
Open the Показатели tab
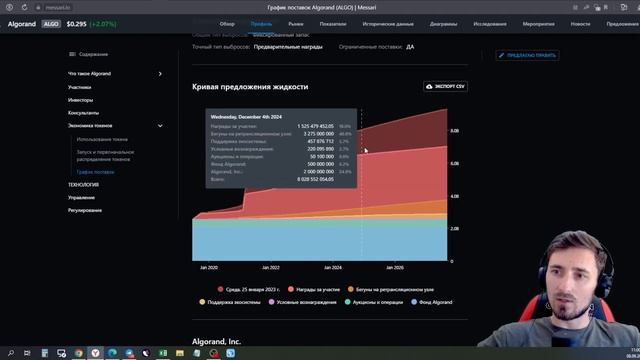pyautogui.click(x=333, y=24)
